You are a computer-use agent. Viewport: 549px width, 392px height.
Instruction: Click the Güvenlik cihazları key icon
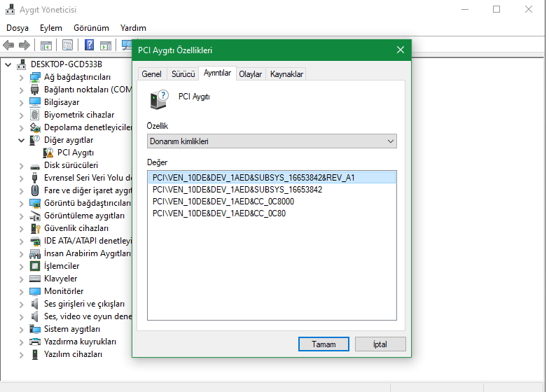pos(35,228)
